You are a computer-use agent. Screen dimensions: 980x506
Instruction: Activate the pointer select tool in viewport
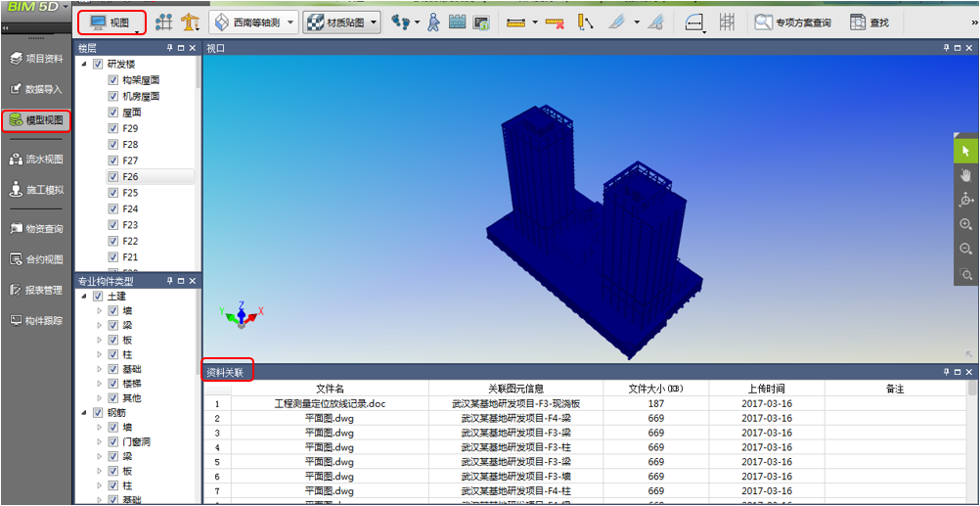(966, 151)
